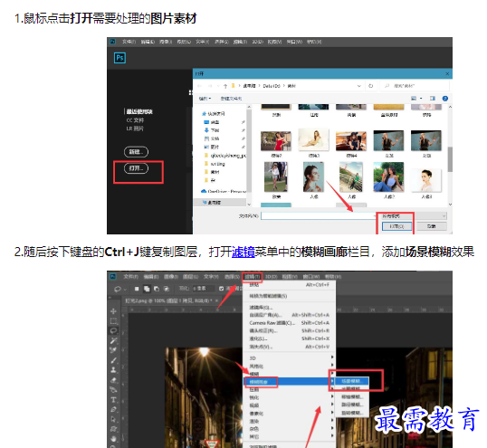The image size is (487, 448).
Task: Select the woman in red dress thumbnail
Action: 276,141
